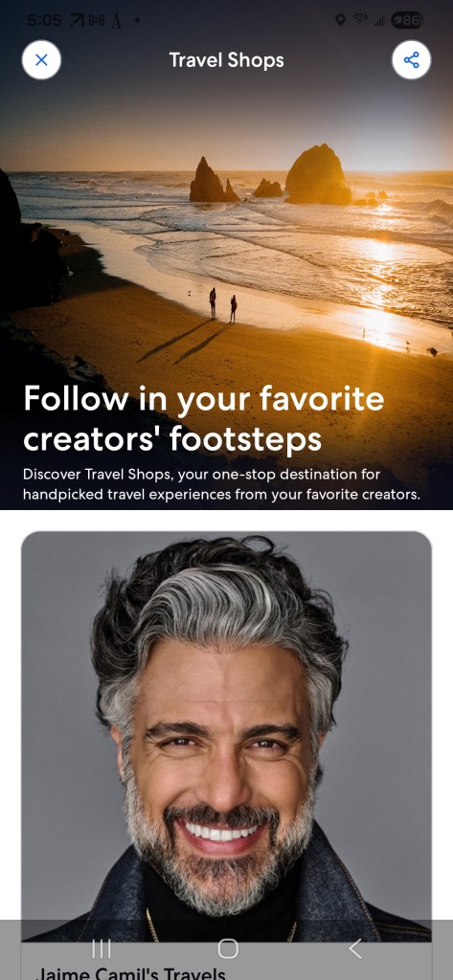Screen dimensions: 453x980
Task: Close the Travel Shops page
Action: (41, 60)
